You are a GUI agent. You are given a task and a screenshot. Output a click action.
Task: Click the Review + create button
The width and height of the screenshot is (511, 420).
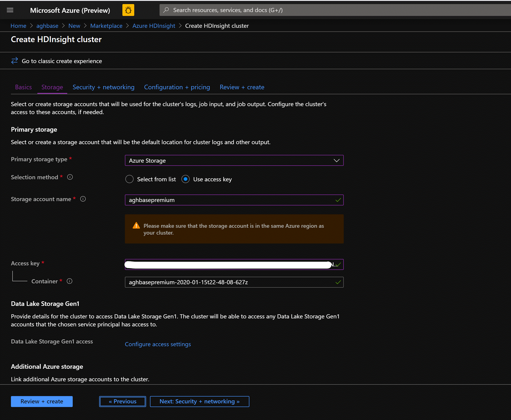[x=42, y=401]
